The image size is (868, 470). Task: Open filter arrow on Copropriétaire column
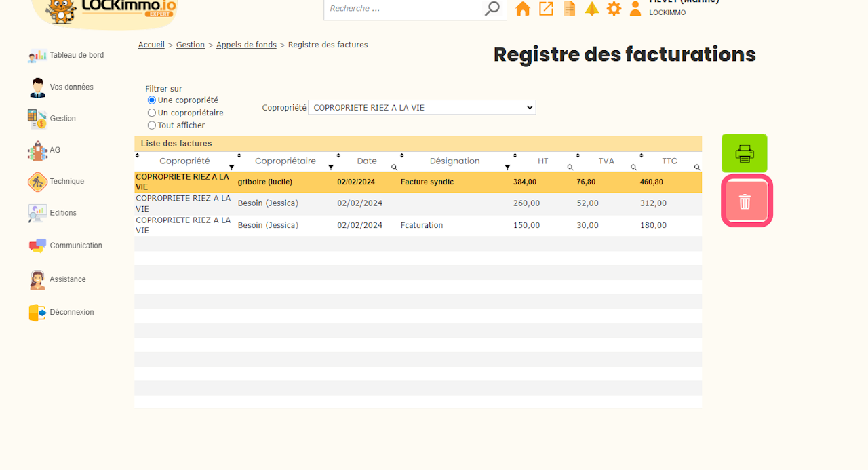pyautogui.click(x=331, y=167)
